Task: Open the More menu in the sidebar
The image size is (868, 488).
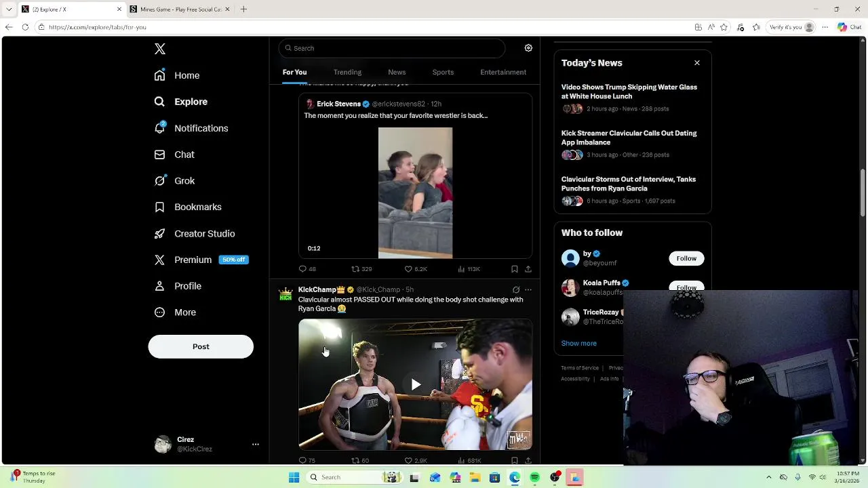Action: (x=175, y=312)
